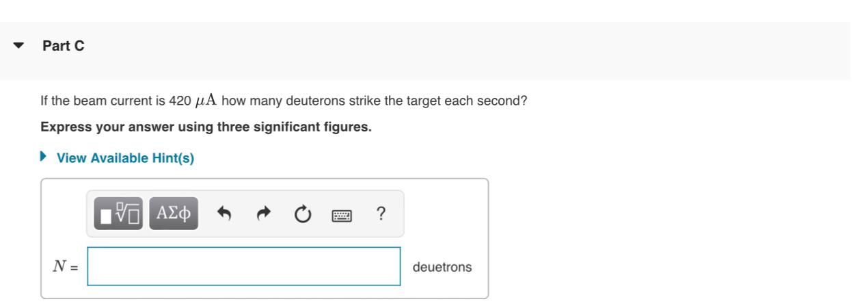
Task: Undo the last answer edit
Action: (x=223, y=215)
